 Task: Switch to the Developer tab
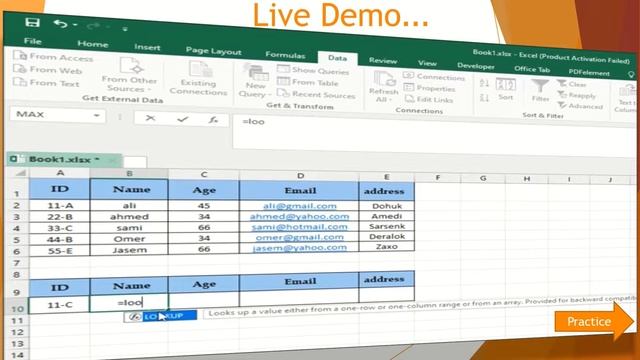point(476,66)
